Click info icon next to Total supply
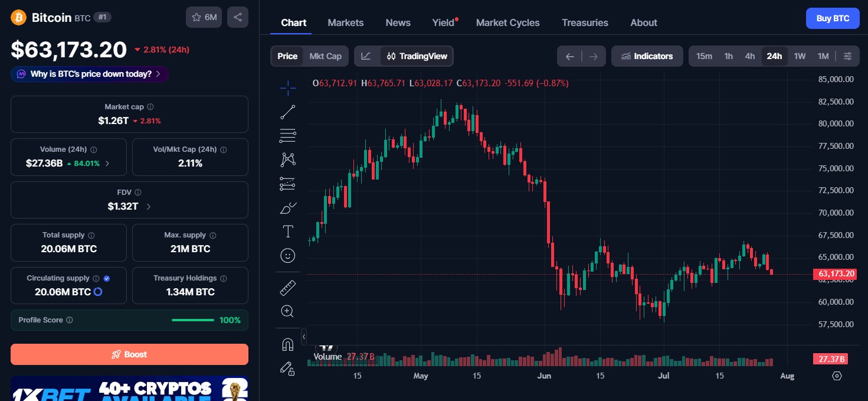868x401 pixels. click(x=91, y=235)
